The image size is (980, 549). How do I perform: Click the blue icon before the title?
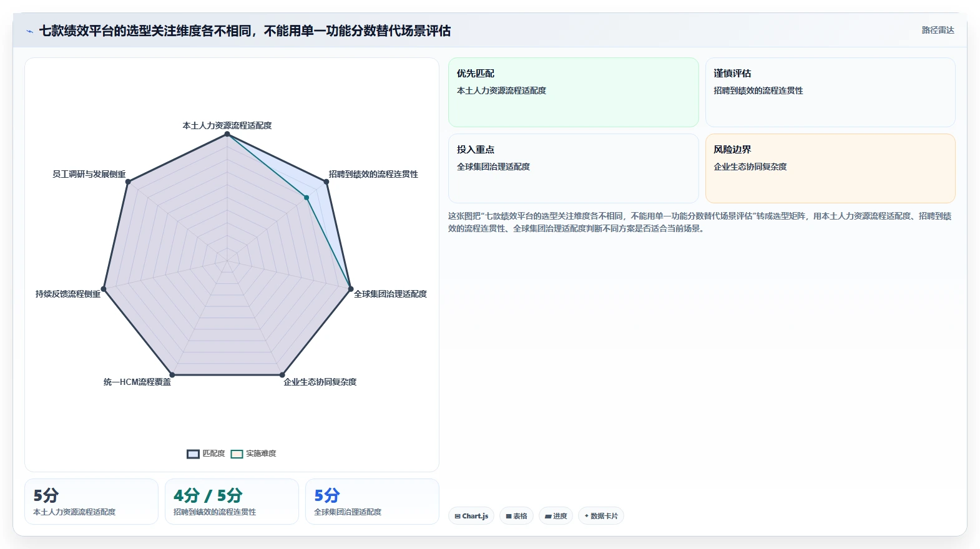click(x=30, y=31)
